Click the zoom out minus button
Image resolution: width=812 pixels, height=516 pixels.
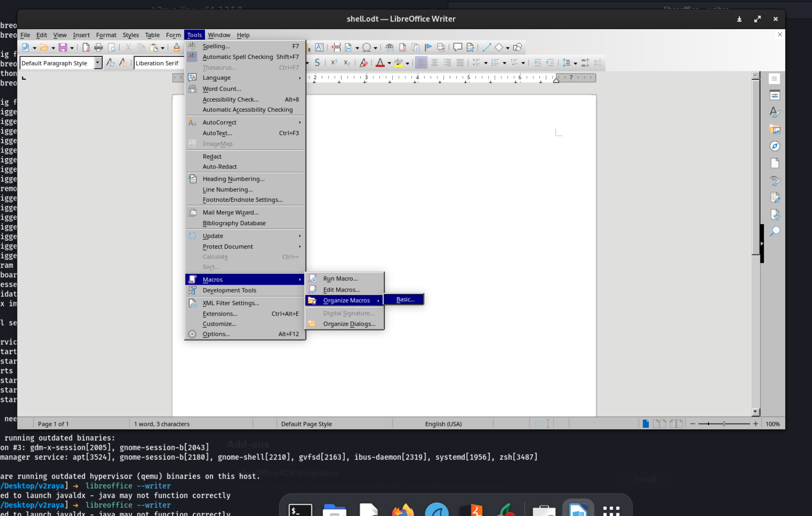692,424
